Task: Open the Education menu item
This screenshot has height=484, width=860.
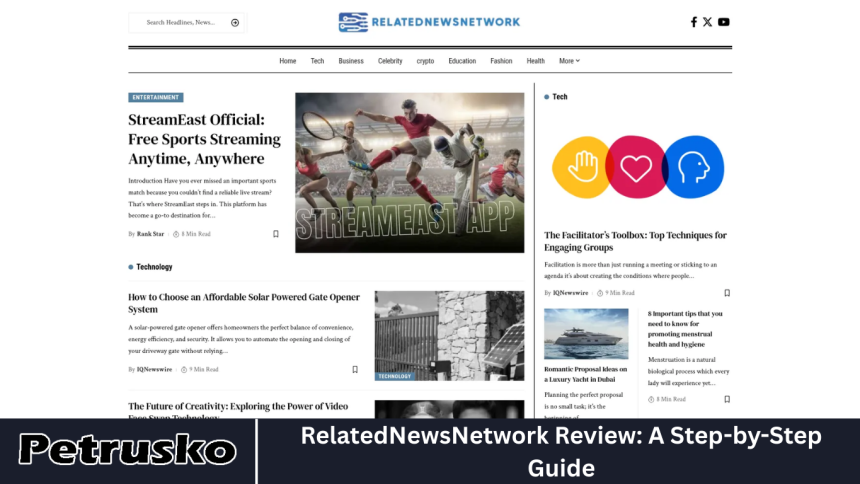Action: point(462,61)
